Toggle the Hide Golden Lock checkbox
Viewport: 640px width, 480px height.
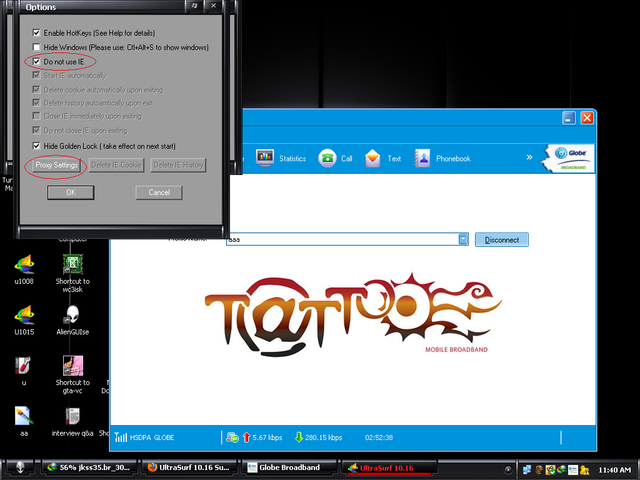[x=36, y=146]
